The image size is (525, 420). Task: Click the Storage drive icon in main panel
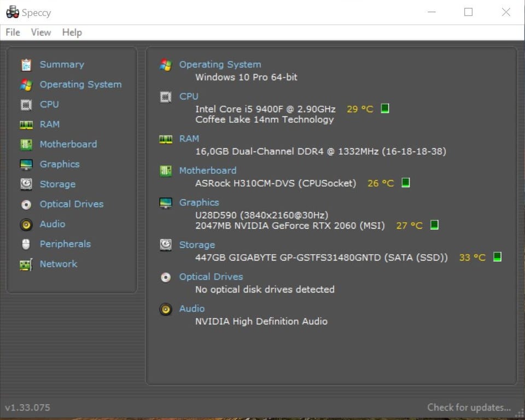pos(166,245)
